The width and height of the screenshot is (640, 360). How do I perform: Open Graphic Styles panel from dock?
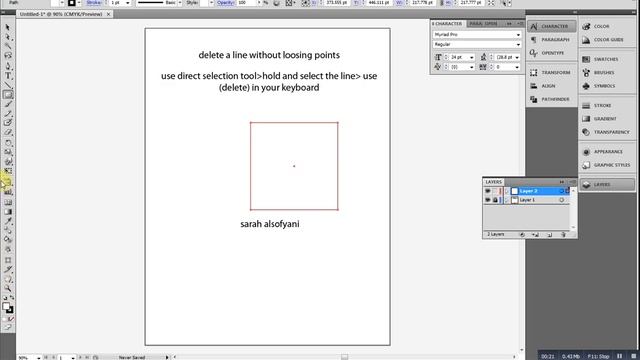coord(607,165)
